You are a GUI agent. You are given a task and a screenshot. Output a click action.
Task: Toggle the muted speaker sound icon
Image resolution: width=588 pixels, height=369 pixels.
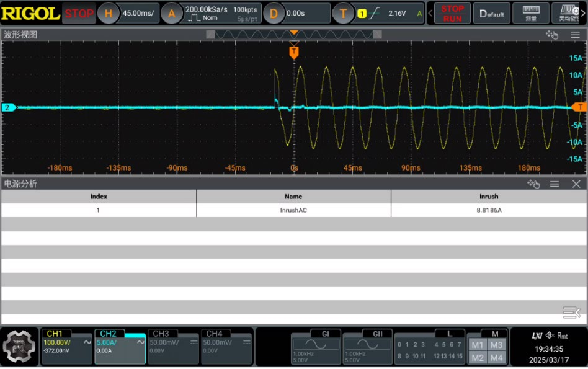(x=550, y=336)
